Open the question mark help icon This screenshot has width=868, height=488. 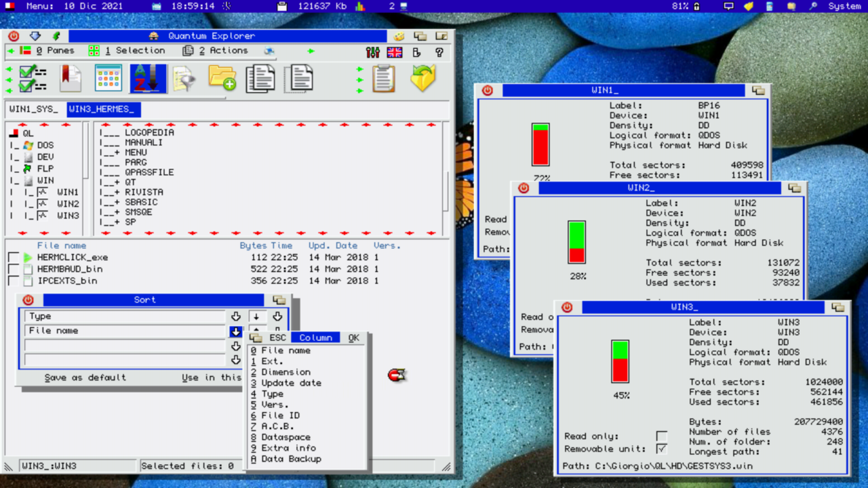click(x=439, y=52)
